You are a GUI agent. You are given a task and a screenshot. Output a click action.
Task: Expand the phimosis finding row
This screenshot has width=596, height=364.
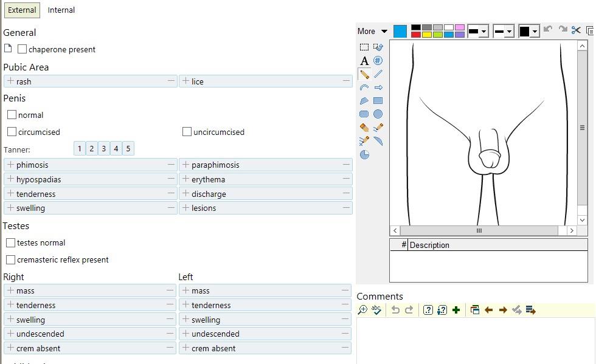pyautogui.click(x=10, y=165)
